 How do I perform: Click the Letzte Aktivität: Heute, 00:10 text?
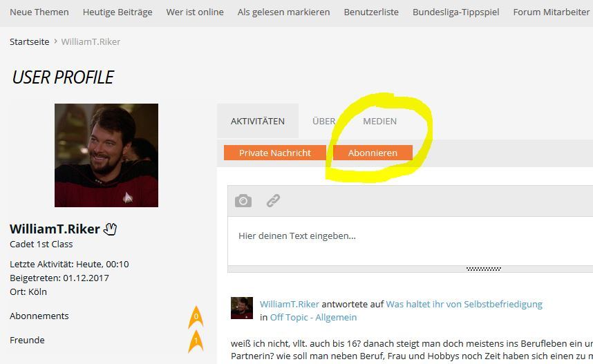click(69, 264)
